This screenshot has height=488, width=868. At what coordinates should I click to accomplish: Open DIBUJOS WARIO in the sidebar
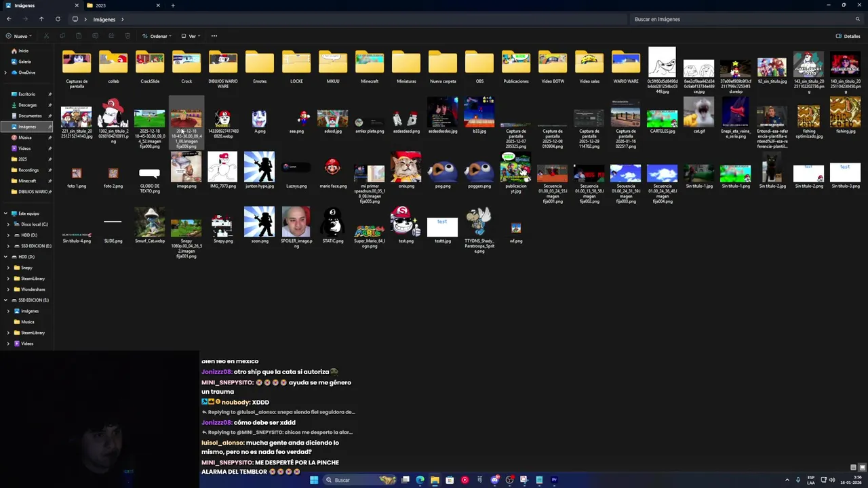coord(30,192)
